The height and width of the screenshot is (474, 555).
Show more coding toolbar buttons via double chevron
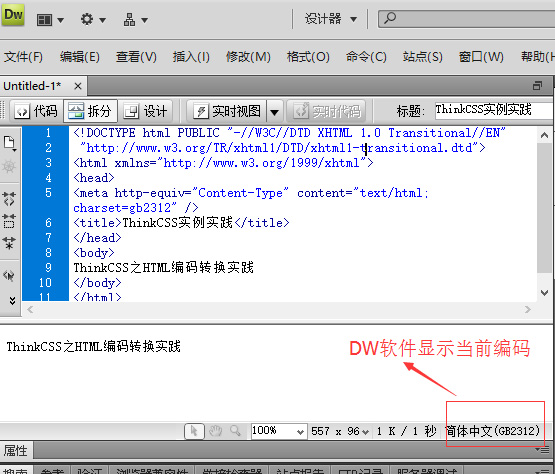pos(12,301)
